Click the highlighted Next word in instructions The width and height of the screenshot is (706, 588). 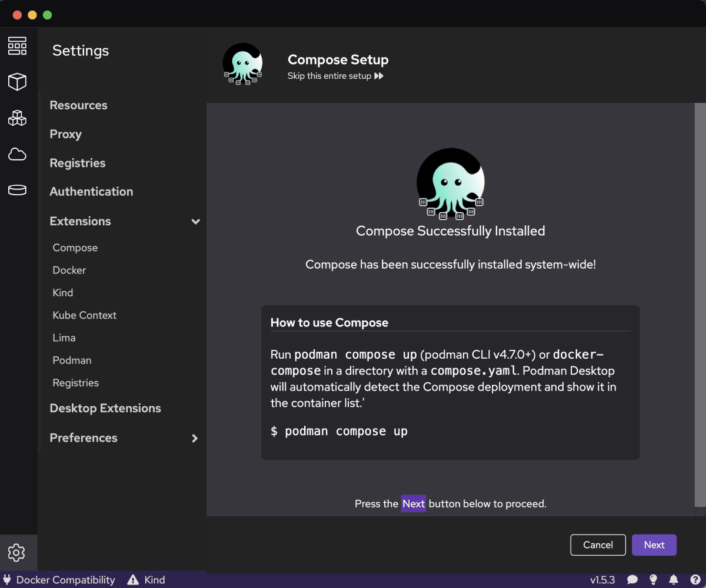click(414, 503)
